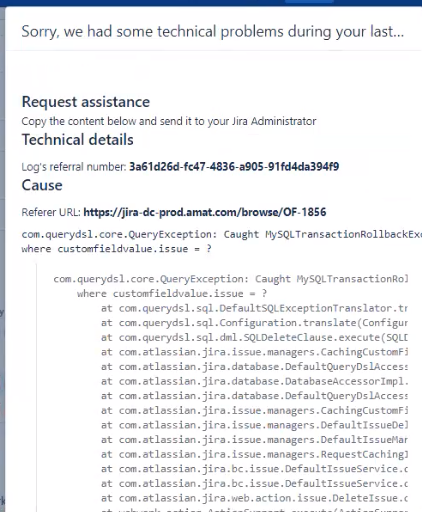Click the Request assistance heading
Screen dimensions: 422x512
86,102
